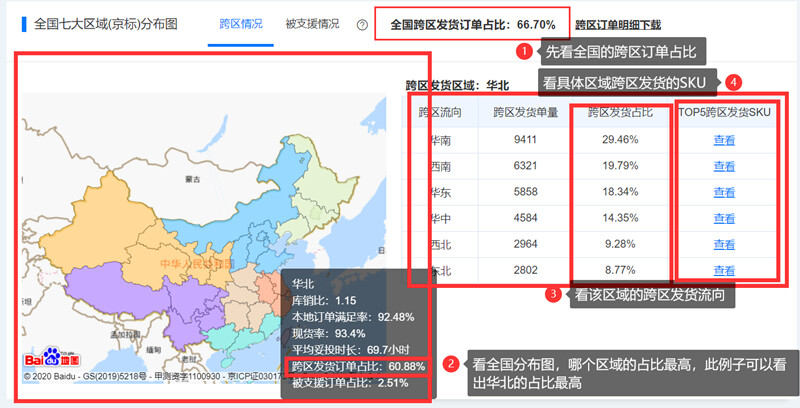Open the 被支援情况 tab
Viewport: 800px width, 408px height.
click(311, 23)
